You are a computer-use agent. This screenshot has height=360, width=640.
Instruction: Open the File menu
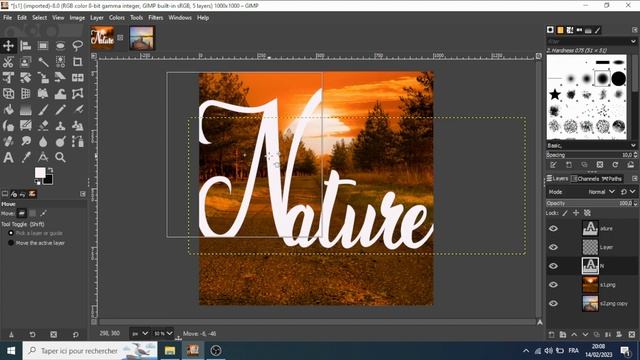(8, 18)
